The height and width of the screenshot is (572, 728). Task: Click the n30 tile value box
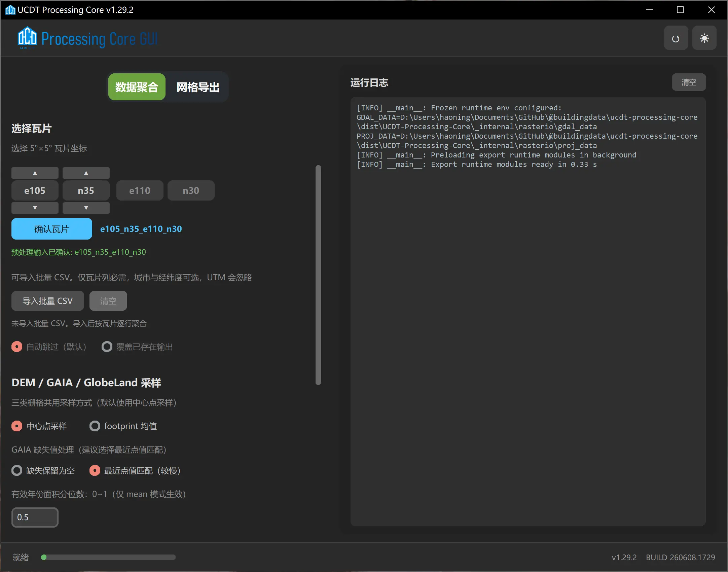click(191, 190)
